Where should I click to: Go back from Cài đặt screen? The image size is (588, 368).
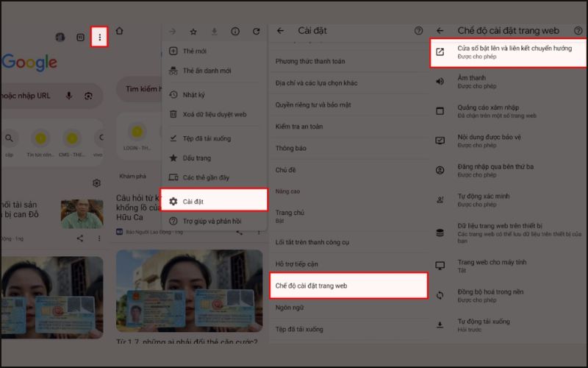tap(280, 31)
